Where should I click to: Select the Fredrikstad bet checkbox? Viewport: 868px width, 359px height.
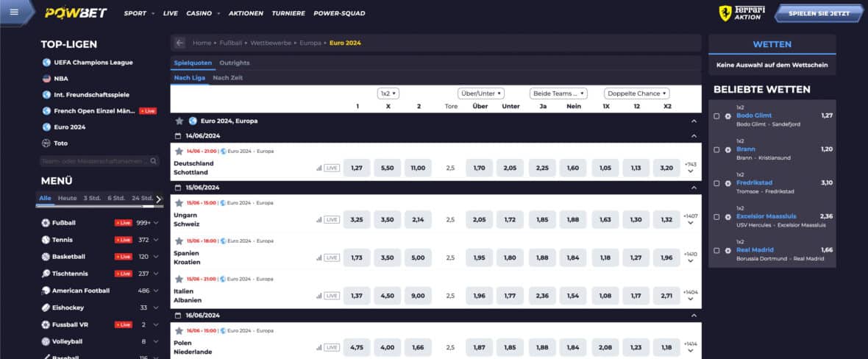click(x=716, y=183)
